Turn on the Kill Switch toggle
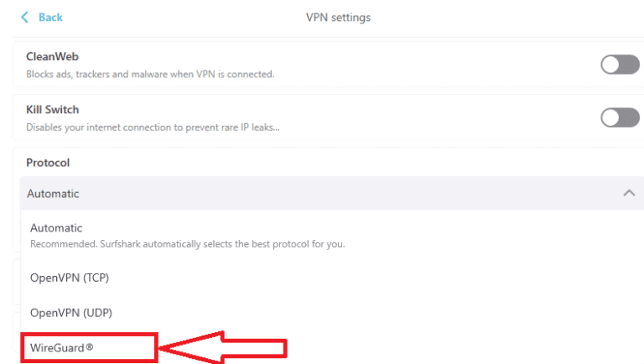Screen dimensions: 644x364 pos(620,117)
